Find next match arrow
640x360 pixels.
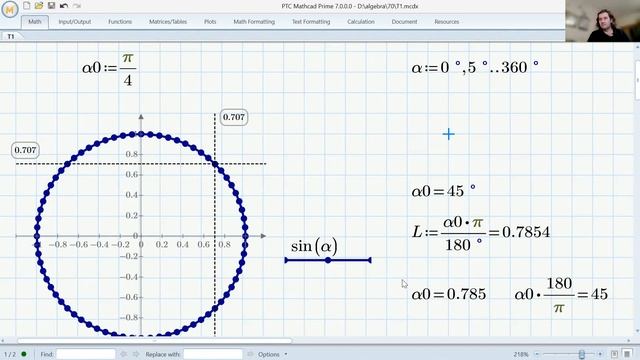[136, 354]
